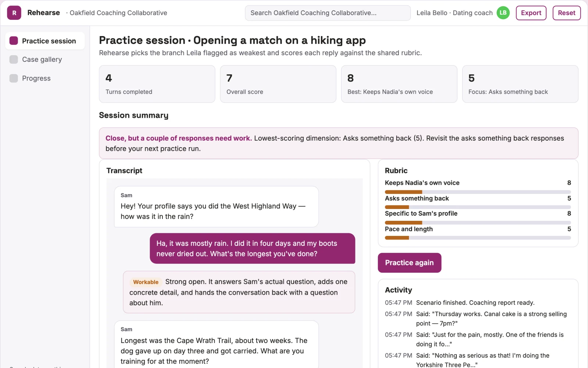Click the 'Nothing as serious as that' activity entry
The width and height of the screenshot is (588, 368).
[x=483, y=360]
